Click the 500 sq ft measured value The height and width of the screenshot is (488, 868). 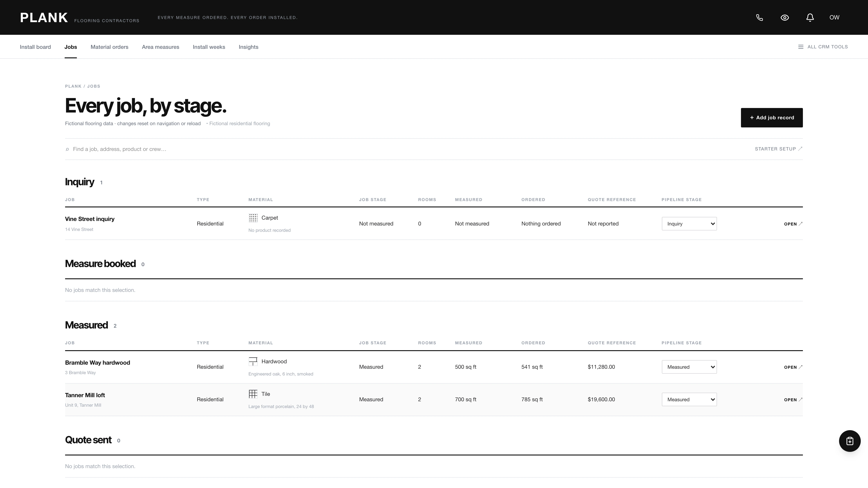(466, 367)
